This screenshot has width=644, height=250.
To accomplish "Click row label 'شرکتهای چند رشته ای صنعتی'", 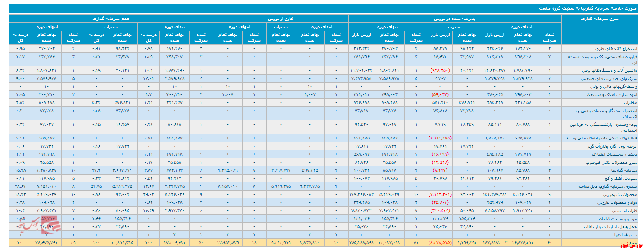I will coord(615,78).
